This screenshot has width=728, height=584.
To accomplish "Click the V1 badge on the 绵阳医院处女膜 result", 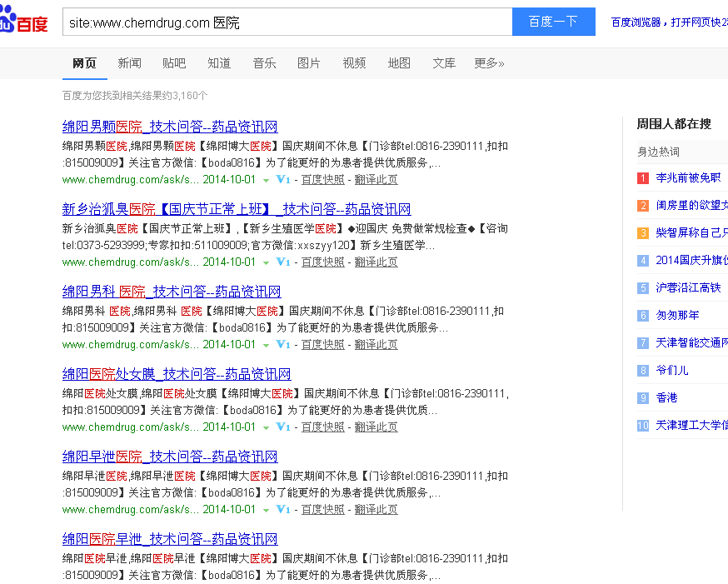I will pos(283,427).
